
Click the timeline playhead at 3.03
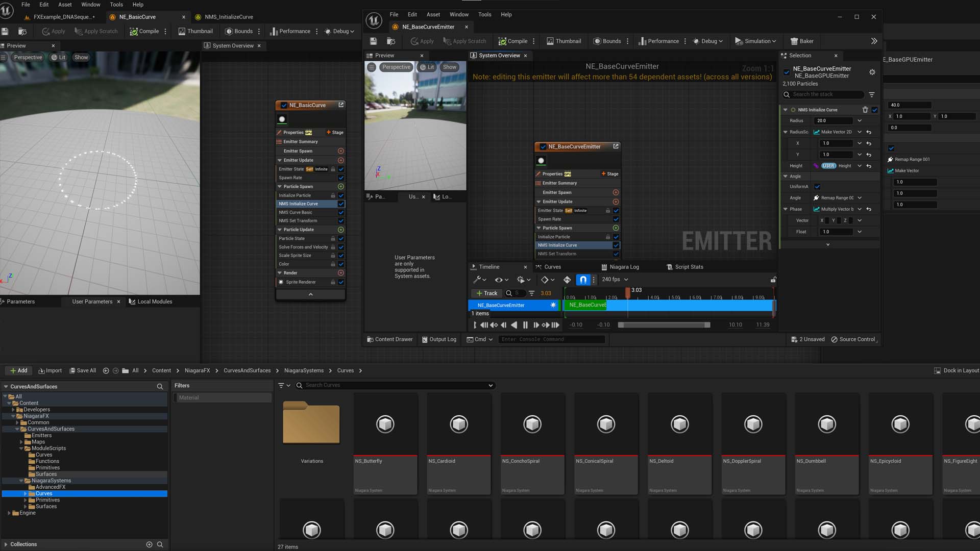[x=628, y=293]
